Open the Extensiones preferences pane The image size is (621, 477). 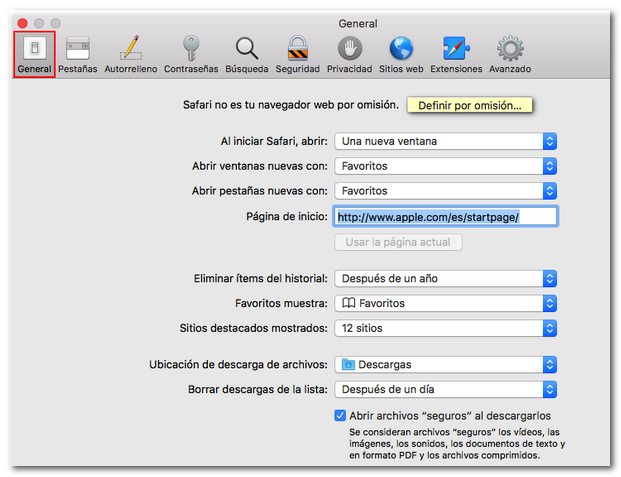[456, 54]
